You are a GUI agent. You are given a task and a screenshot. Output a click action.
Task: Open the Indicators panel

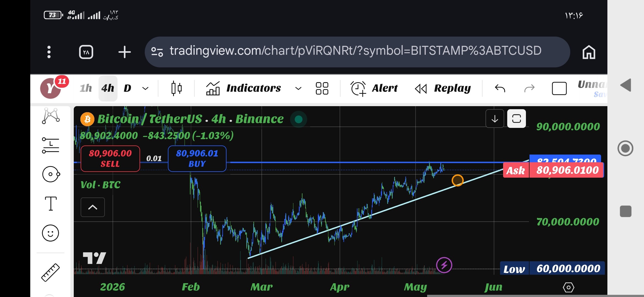pyautogui.click(x=243, y=88)
